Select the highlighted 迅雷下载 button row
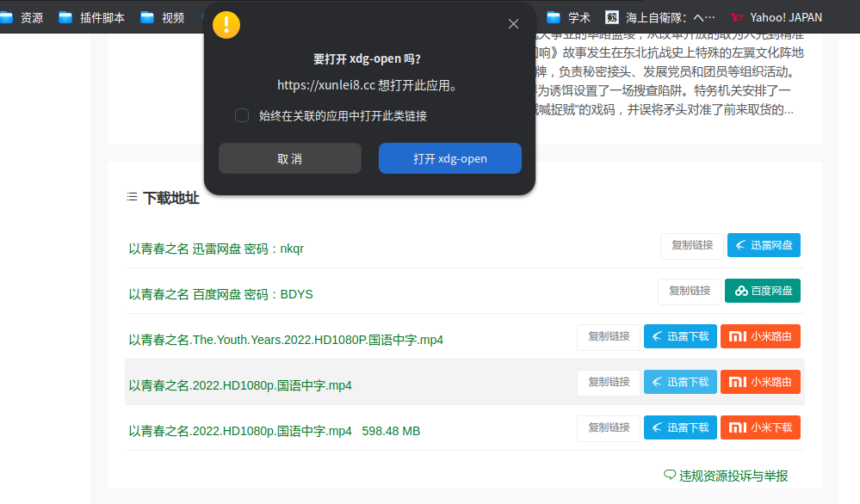 [679, 382]
